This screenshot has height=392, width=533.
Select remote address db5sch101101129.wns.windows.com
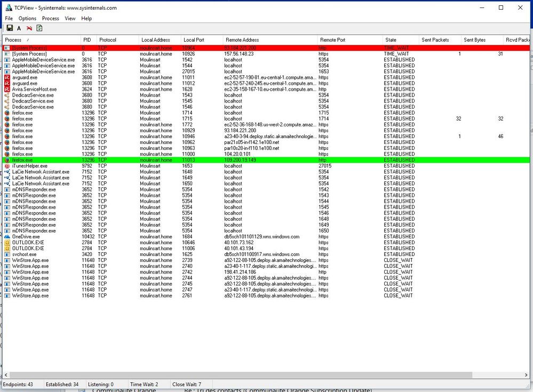(x=262, y=237)
